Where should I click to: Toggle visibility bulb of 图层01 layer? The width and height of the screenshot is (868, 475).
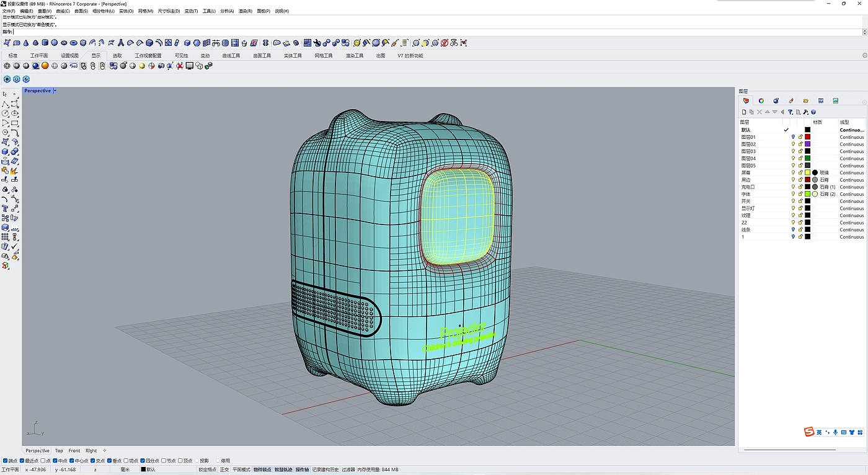(793, 137)
